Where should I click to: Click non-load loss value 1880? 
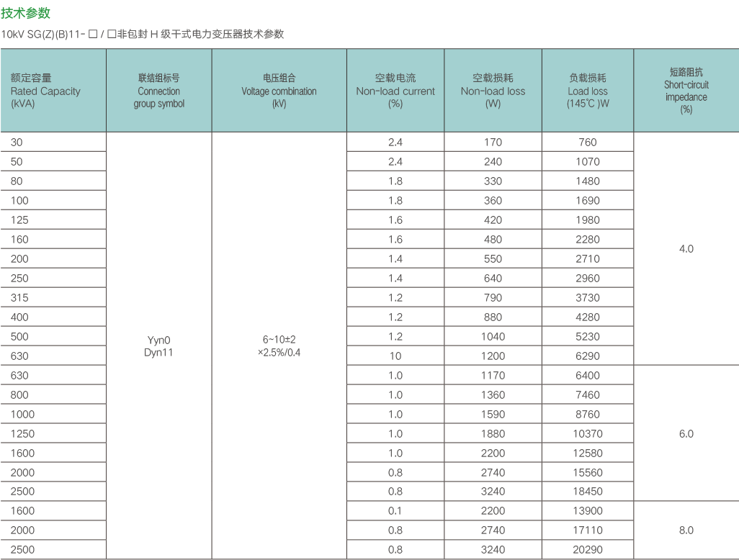pos(493,434)
